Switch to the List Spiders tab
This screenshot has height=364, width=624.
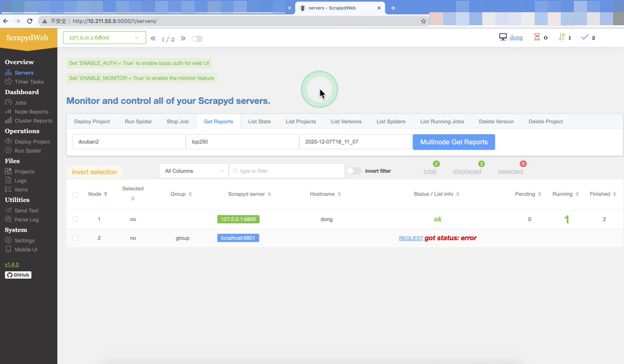tap(391, 122)
